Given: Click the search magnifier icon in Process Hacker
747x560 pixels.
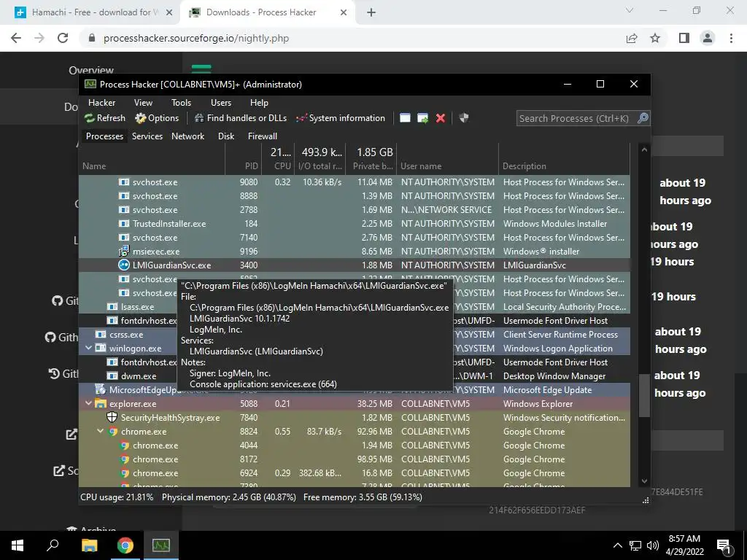Looking at the screenshot, I should point(643,118).
